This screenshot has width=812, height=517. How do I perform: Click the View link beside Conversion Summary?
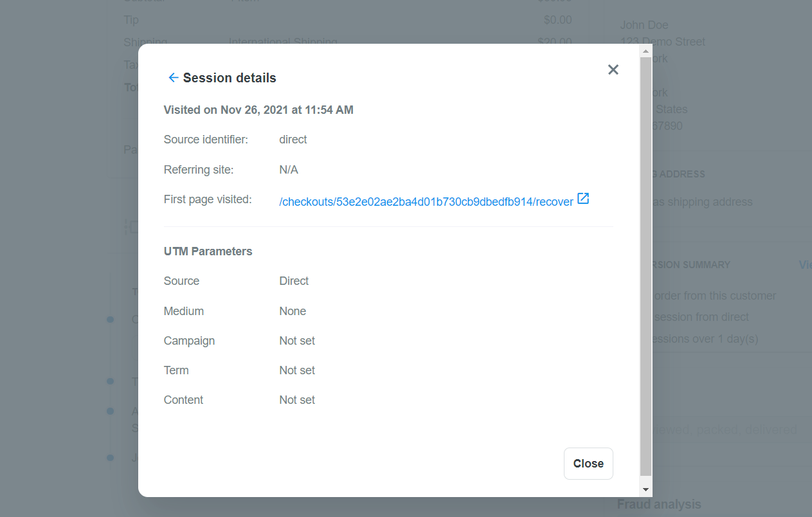(804, 265)
